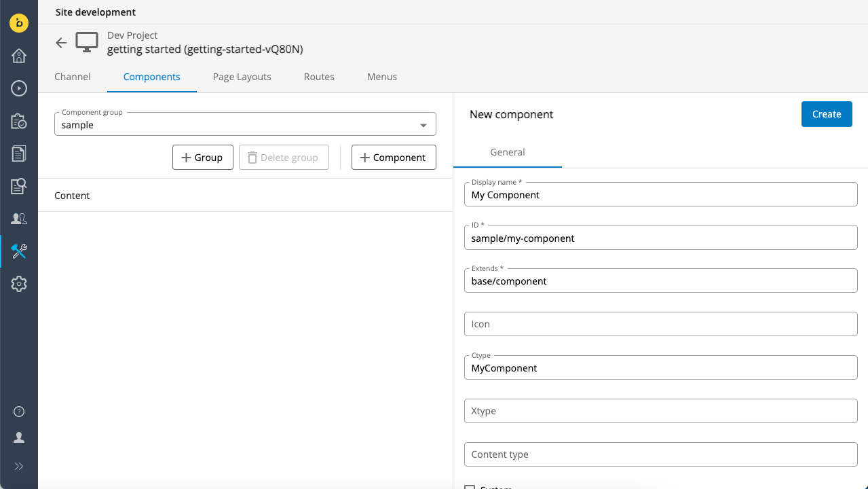Open the help question mark icon
Screen dimensions: 868x489
[x=19, y=412]
